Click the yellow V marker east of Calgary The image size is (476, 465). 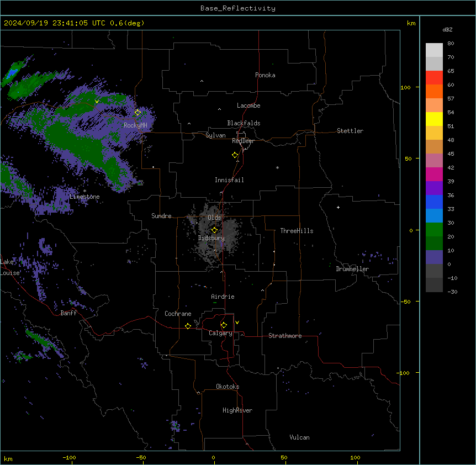pyautogui.click(x=237, y=323)
